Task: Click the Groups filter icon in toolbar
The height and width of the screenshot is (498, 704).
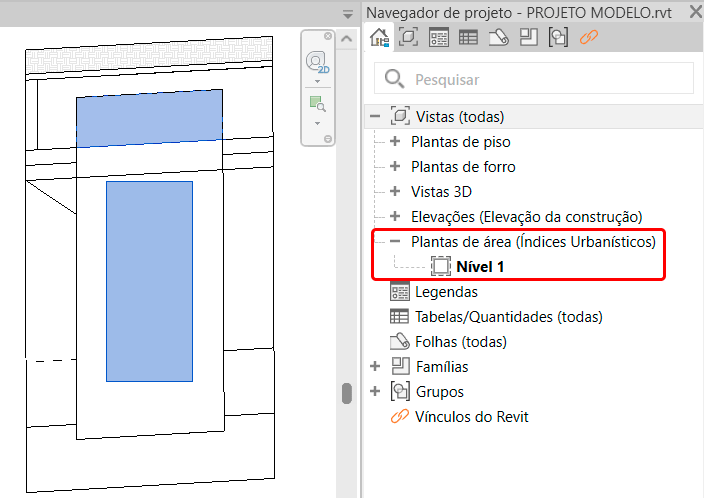Action: (558, 38)
